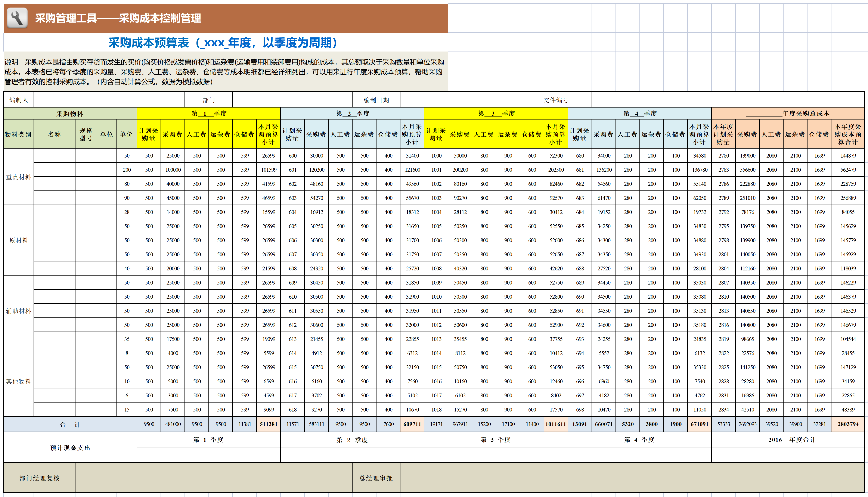Select the 重点材料 category cell
Viewport: 868px width, 497px height.
click(x=18, y=177)
